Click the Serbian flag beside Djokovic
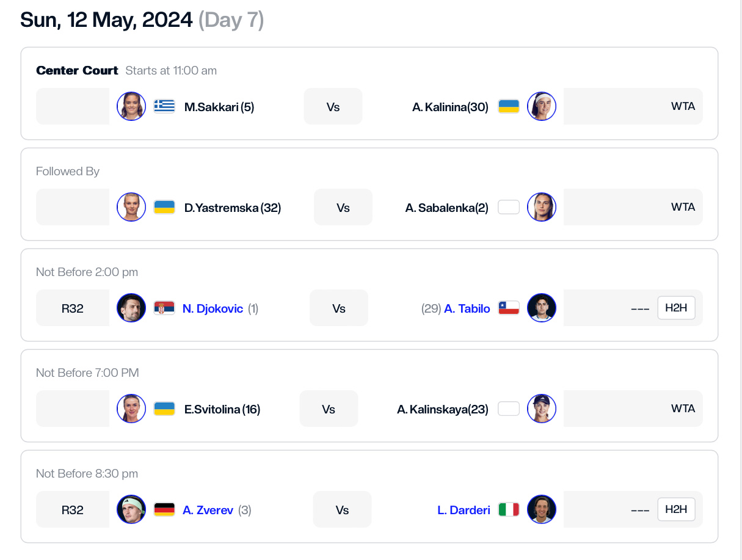742x560 pixels. [164, 308]
